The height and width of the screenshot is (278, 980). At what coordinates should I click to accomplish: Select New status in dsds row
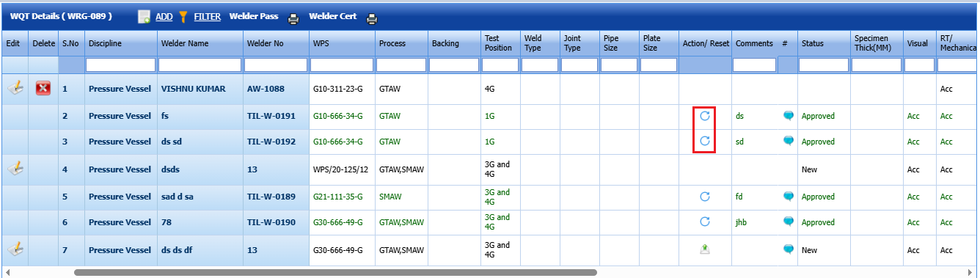click(809, 169)
